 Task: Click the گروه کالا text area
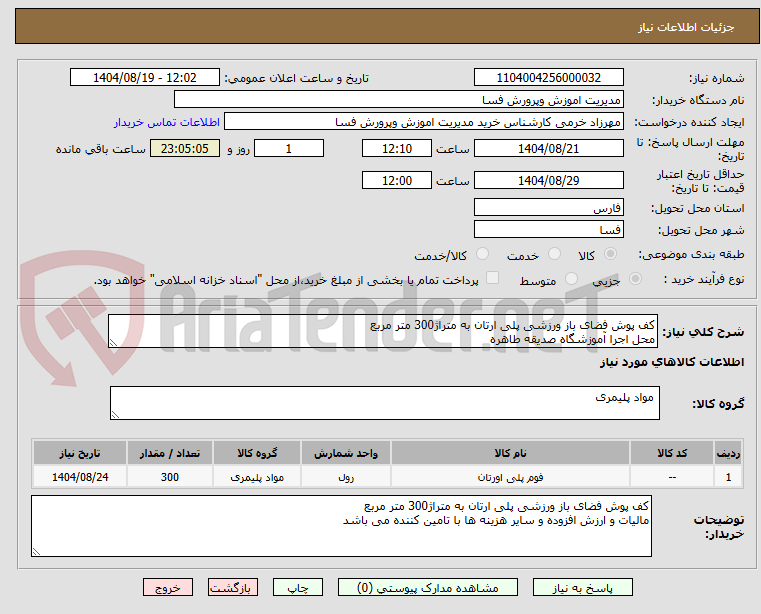point(384,403)
